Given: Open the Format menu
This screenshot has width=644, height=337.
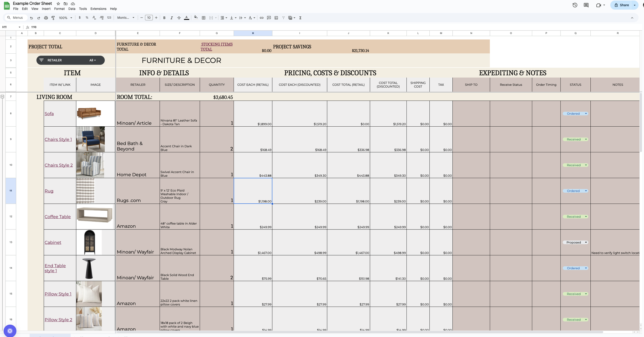Looking at the screenshot, I should click(x=59, y=9).
